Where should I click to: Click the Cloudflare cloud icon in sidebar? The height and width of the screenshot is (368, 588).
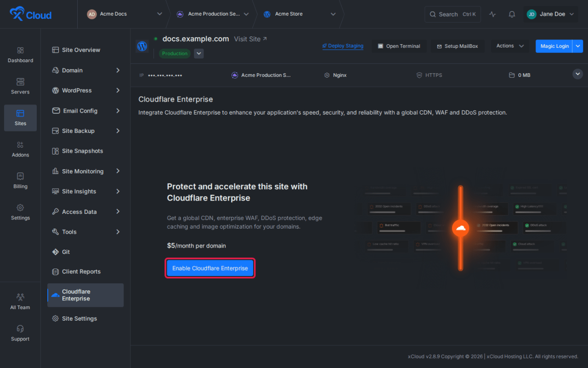click(x=55, y=295)
